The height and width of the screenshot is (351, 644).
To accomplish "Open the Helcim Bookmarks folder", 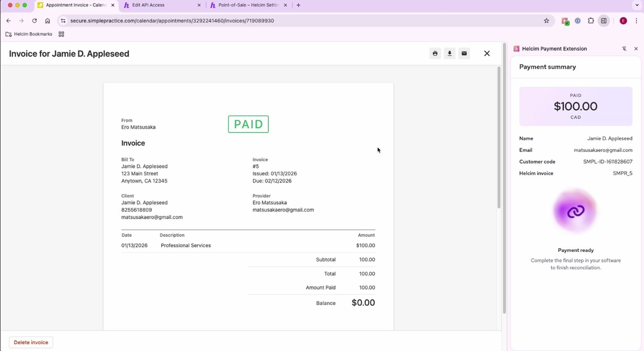I will (29, 34).
